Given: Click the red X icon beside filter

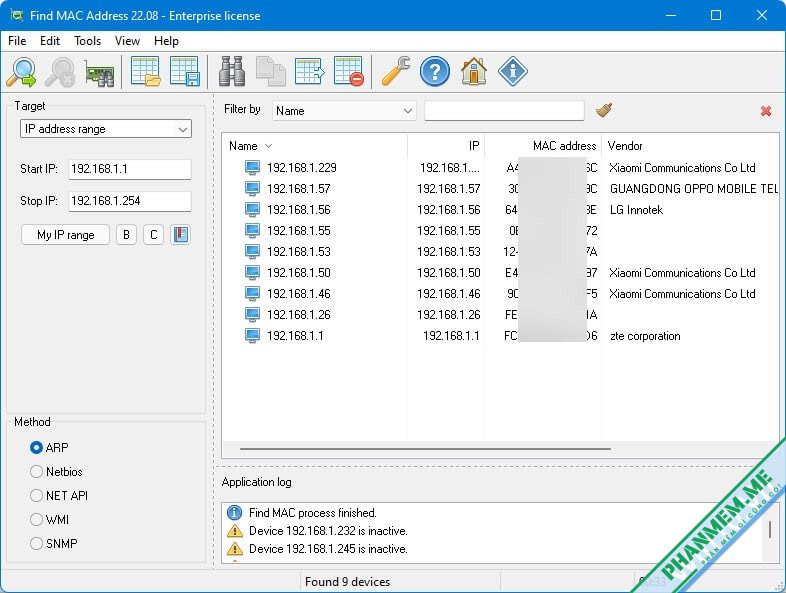Looking at the screenshot, I should 766,111.
